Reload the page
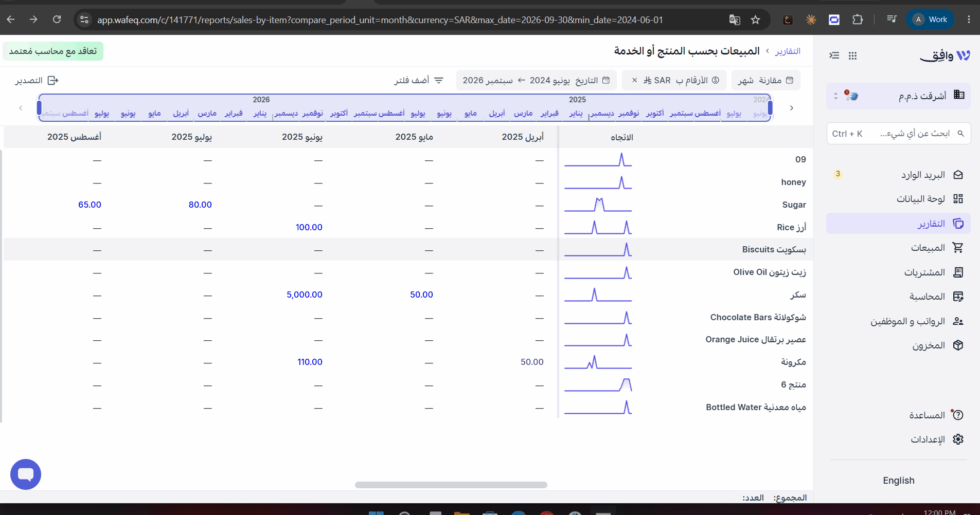Image resolution: width=980 pixels, height=515 pixels. coord(57,20)
